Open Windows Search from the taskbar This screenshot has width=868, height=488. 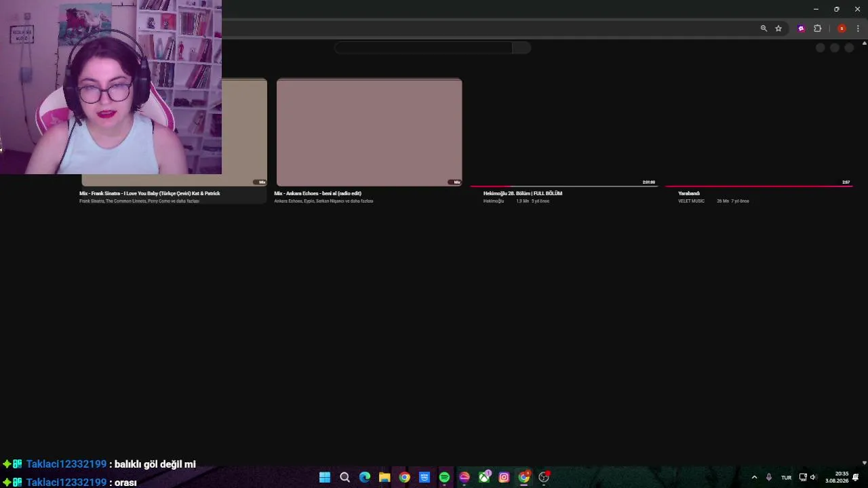344,477
